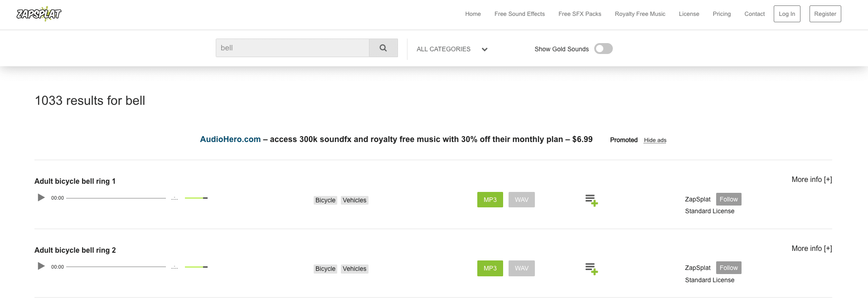
Task: Go to Royalty Free Music page
Action: [x=640, y=14]
